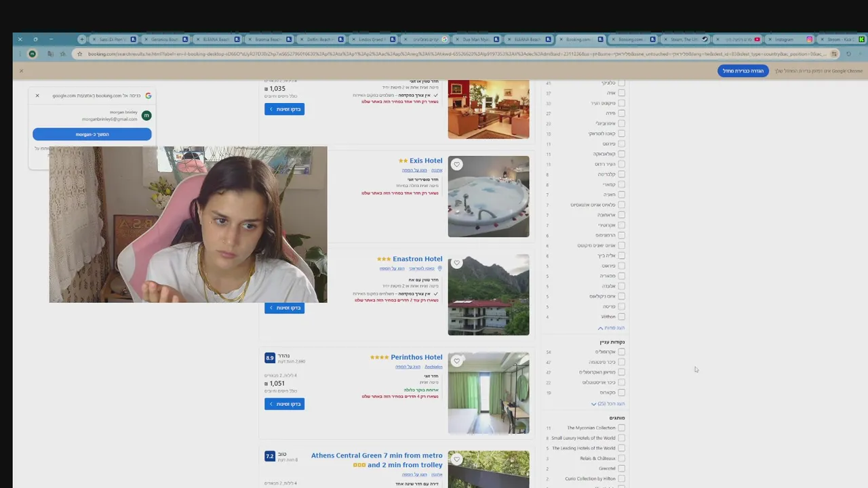
Task: Tick the קלברטה filter checkbox
Action: (621, 174)
